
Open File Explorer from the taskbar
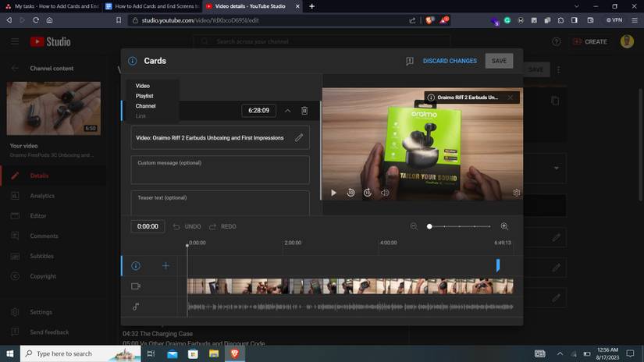pos(214,353)
